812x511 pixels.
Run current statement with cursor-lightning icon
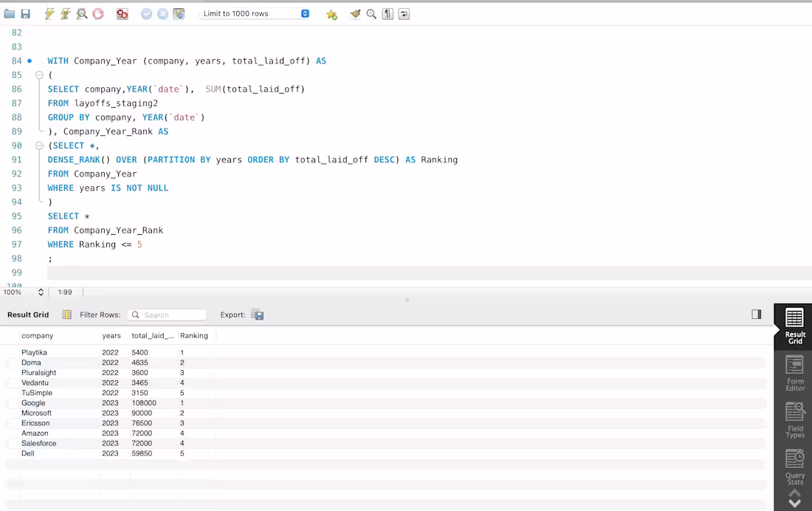65,13
